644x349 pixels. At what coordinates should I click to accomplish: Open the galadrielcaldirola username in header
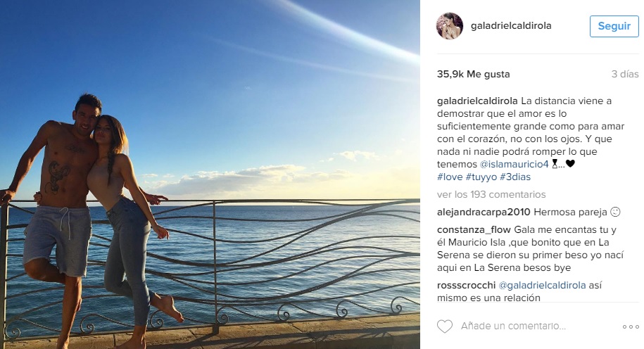coord(511,26)
